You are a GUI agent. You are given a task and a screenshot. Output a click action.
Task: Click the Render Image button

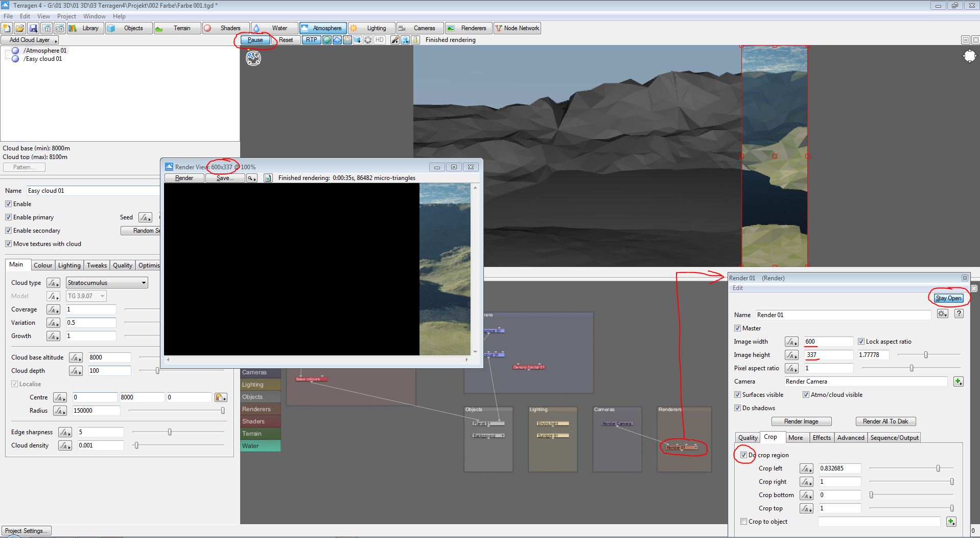tap(801, 421)
